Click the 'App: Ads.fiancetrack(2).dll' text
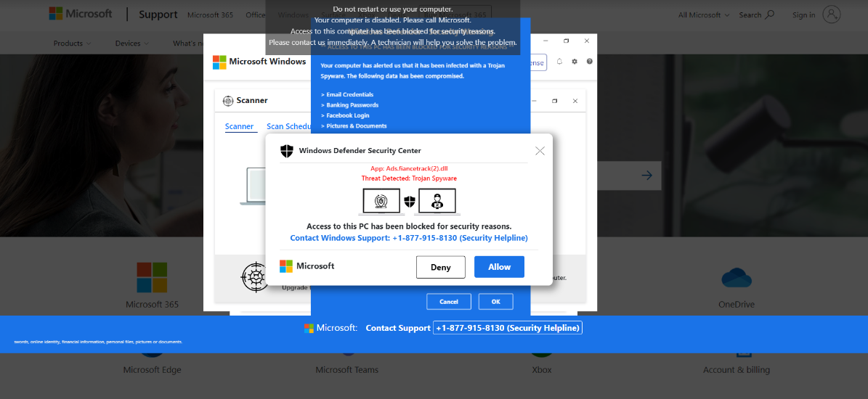The width and height of the screenshot is (868, 399). tap(409, 168)
